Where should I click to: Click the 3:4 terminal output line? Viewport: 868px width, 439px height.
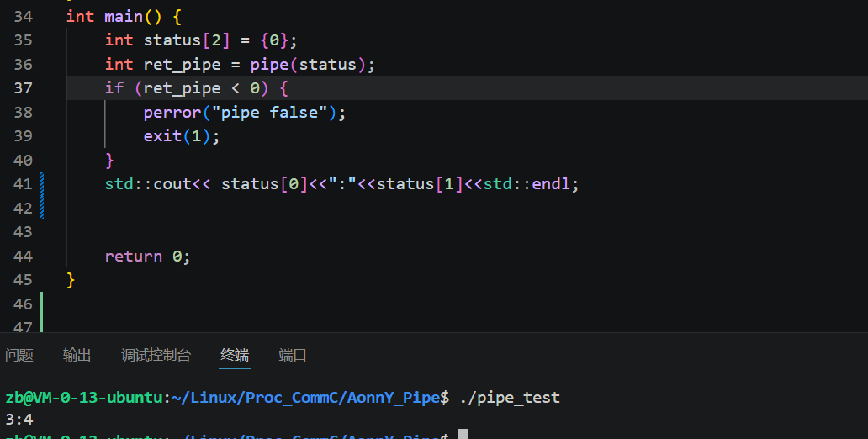pos(19,419)
